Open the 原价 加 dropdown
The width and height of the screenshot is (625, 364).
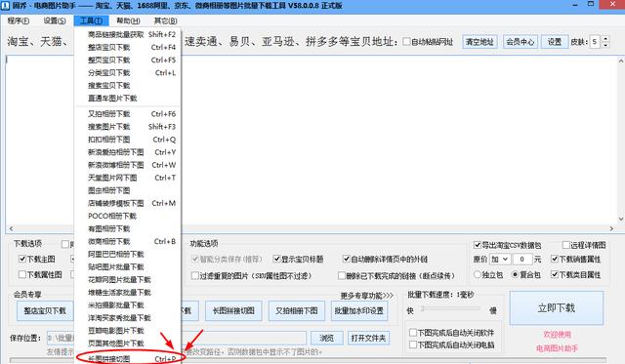[500, 260]
